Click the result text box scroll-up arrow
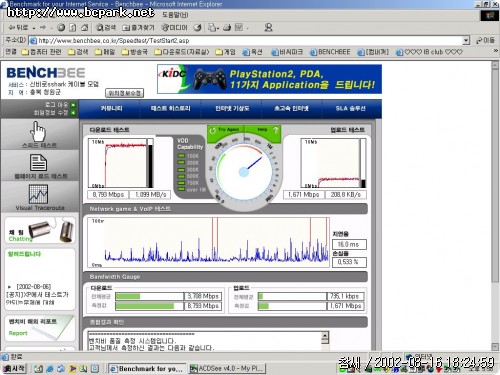The image size is (500, 375). pyautogui.click(x=325, y=335)
